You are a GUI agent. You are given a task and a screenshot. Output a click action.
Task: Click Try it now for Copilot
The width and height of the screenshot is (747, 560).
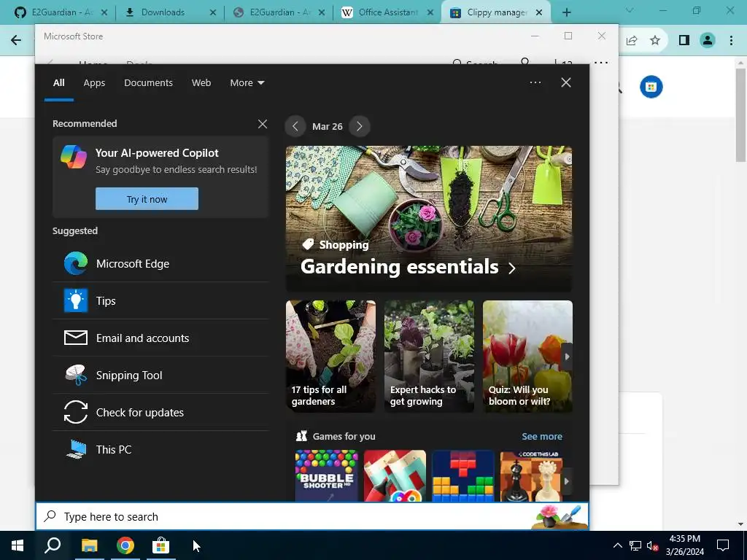pyautogui.click(x=147, y=199)
